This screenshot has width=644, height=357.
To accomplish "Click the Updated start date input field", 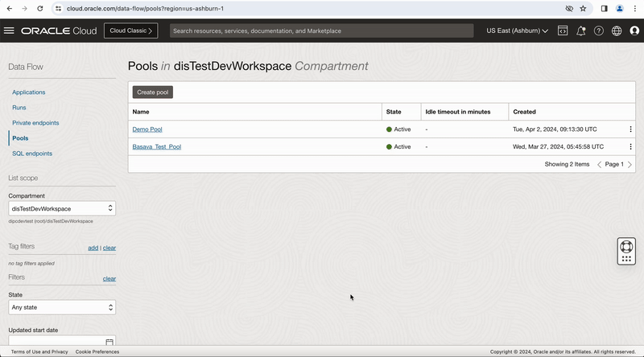I will click(x=62, y=341).
